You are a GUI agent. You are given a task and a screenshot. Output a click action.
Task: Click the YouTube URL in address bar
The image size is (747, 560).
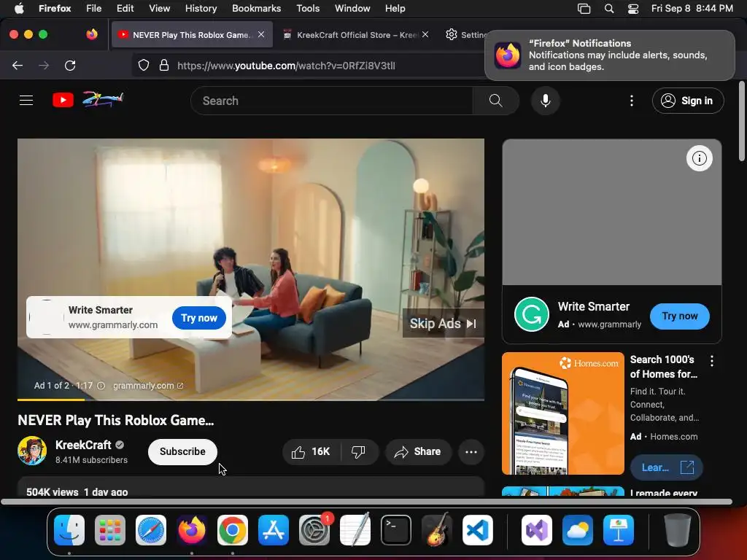click(286, 66)
